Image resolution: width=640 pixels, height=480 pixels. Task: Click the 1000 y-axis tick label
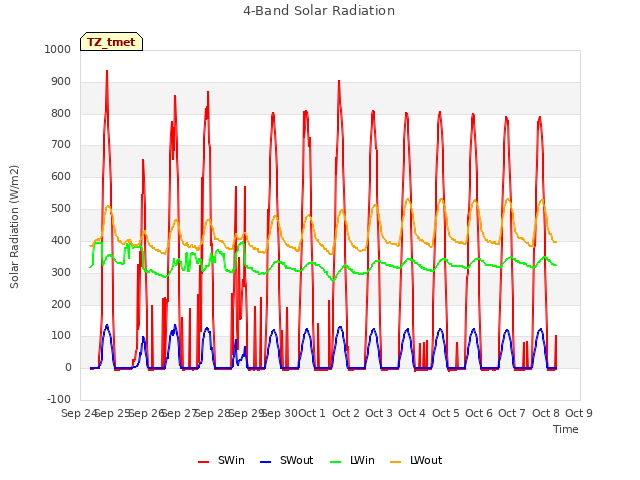(58, 49)
